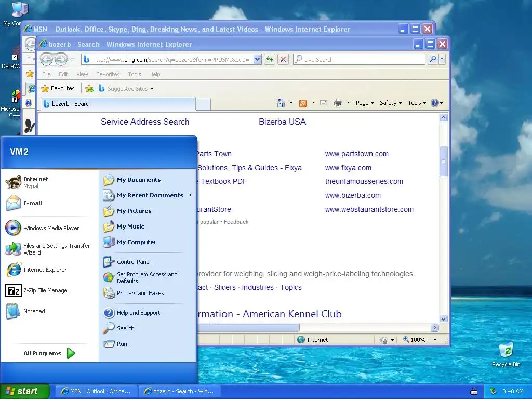This screenshot has height=399, width=532.
Task: Follow the Bizerba USA link
Action: tap(282, 122)
